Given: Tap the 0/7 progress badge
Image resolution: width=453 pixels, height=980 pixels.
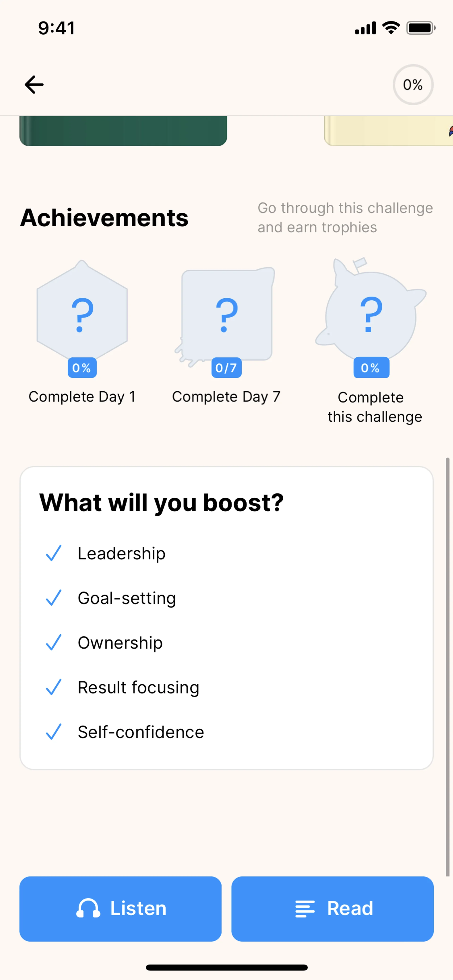Looking at the screenshot, I should tap(226, 368).
